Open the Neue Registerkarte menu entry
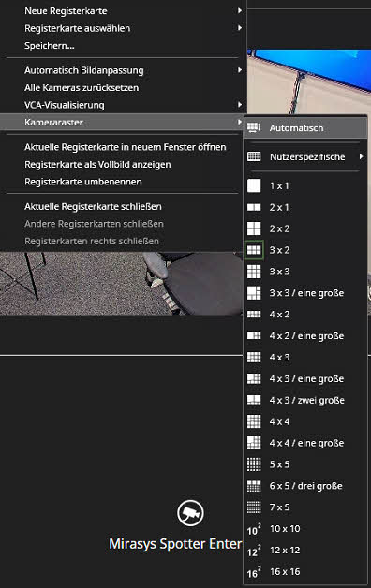 (x=123, y=11)
